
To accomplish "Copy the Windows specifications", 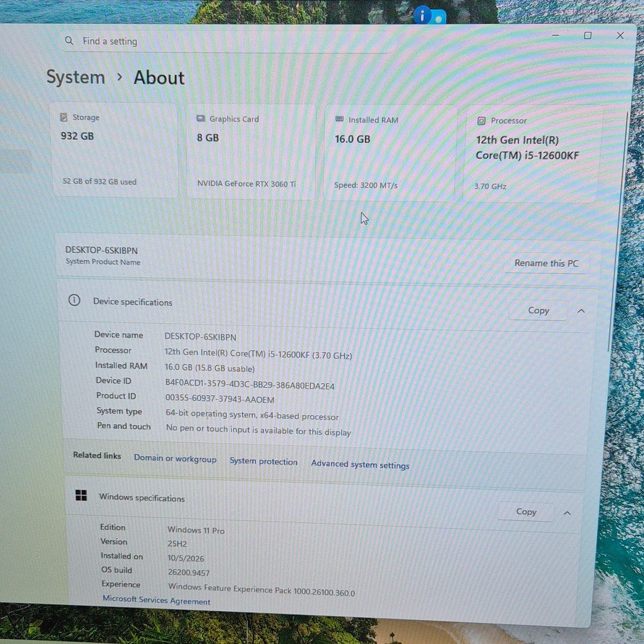I will pyautogui.click(x=526, y=512).
